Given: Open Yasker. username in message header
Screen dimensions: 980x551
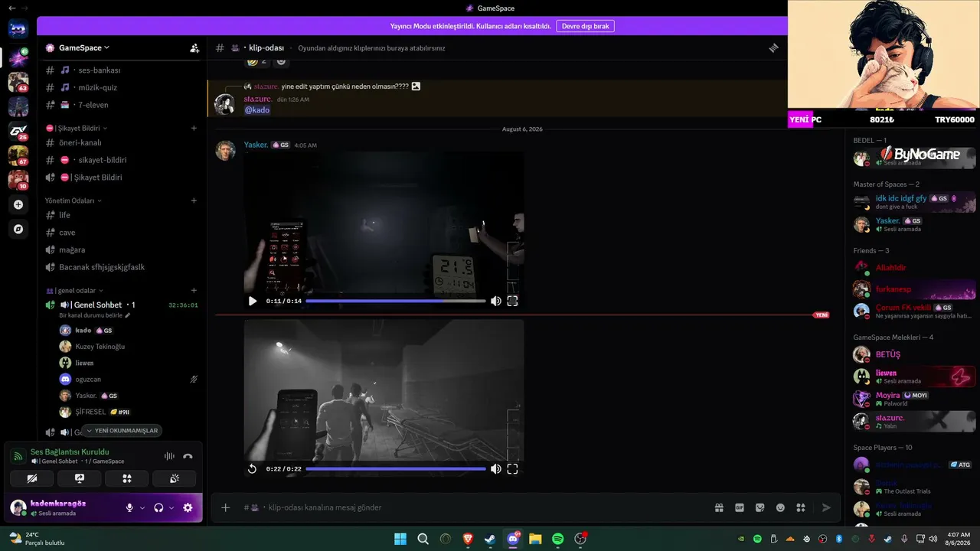Looking at the screenshot, I should 256,145.
